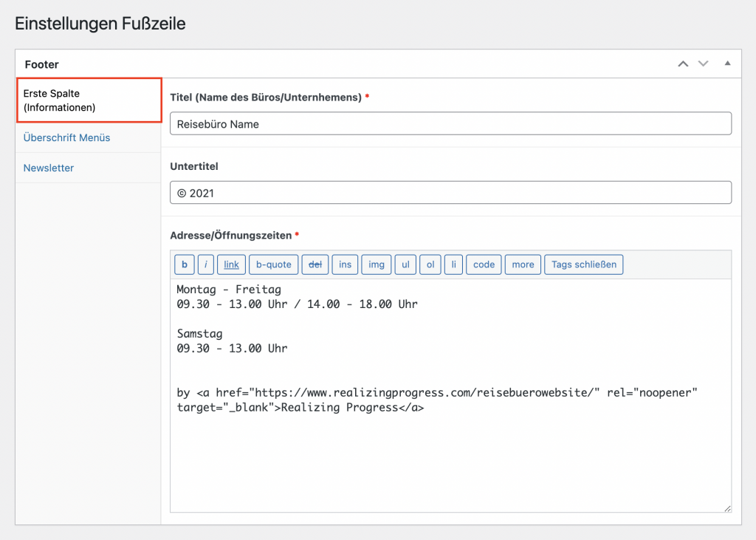This screenshot has height=540, width=756.
Task: Apply italic with the 'i' quicktag
Action: coord(206,264)
